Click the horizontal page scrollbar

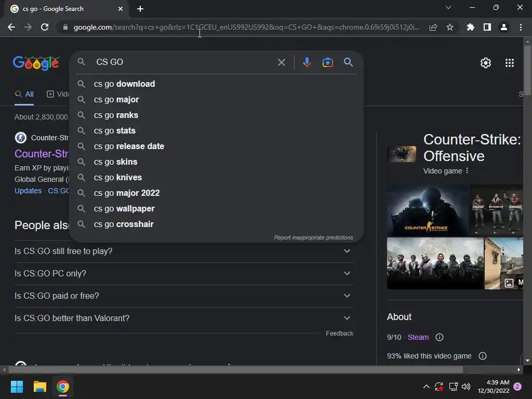pyautogui.click(x=236, y=369)
